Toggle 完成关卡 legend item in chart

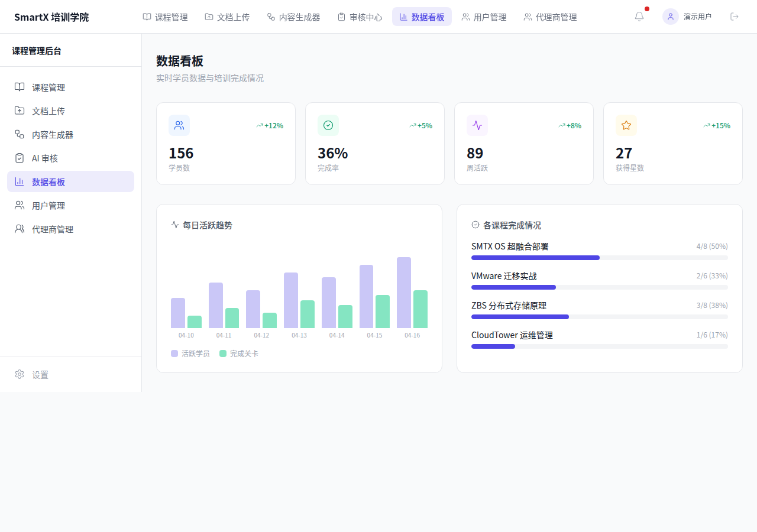pos(239,353)
